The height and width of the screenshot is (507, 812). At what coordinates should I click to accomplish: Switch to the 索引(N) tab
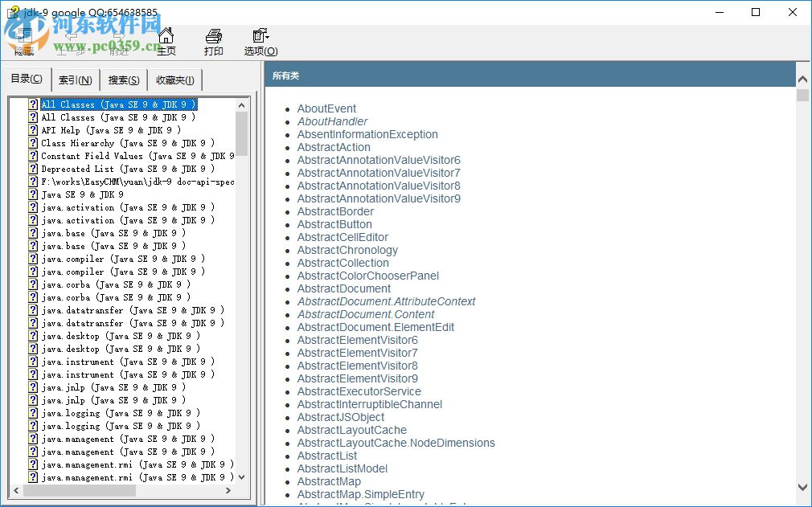[x=75, y=80]
